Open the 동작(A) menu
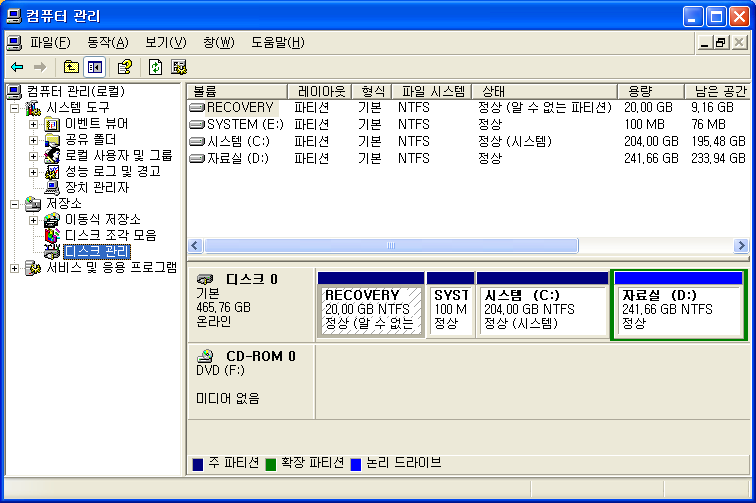Image resolution: width=756 pixels, height=503 pixels. [108, 43]
